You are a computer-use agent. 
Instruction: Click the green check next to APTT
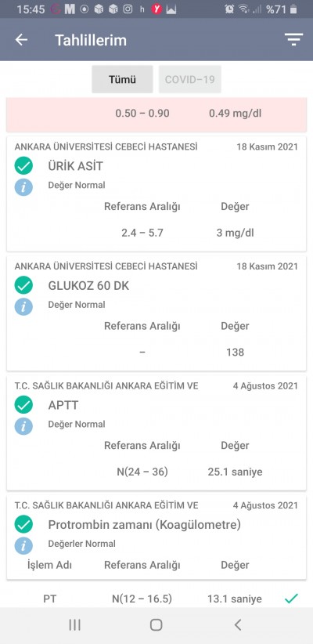[23, 405]
